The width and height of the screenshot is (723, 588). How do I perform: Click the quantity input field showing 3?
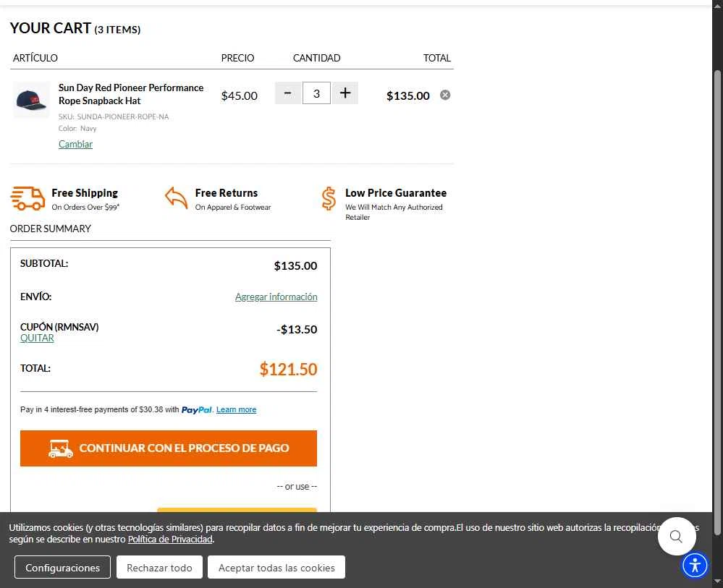click(316, 93)
